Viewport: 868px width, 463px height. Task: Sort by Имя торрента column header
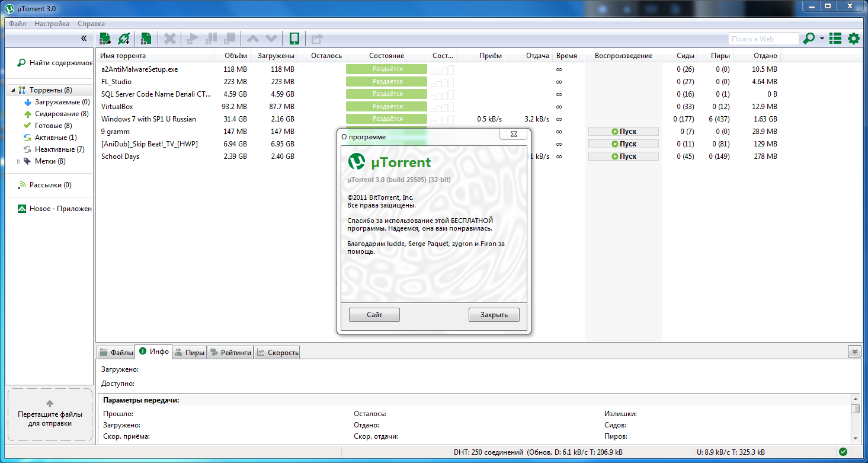pos(155,56)
